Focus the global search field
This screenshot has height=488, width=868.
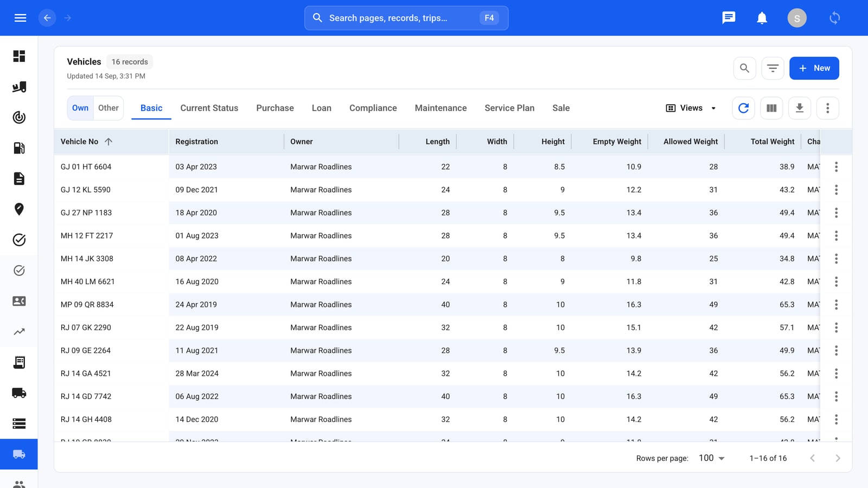click(406, 18)
